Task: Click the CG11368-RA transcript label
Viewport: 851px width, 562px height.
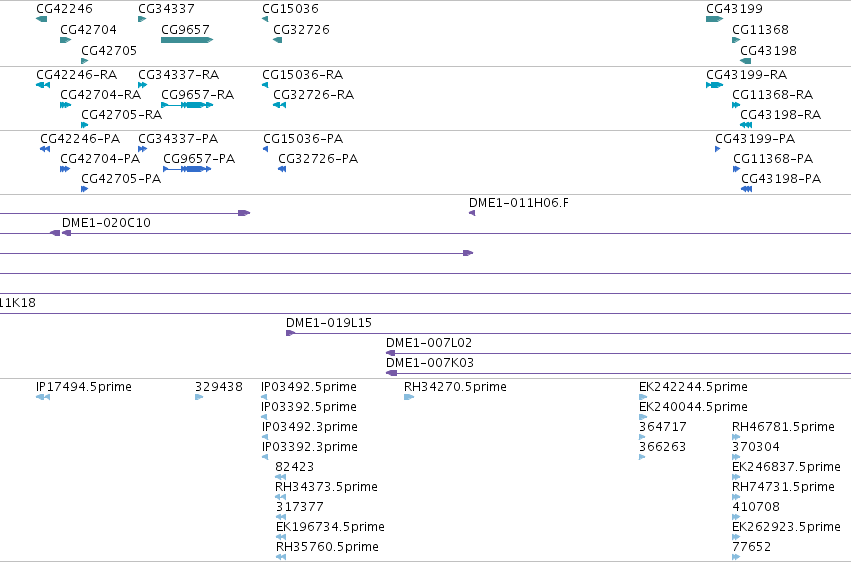Action: [772, 94]
